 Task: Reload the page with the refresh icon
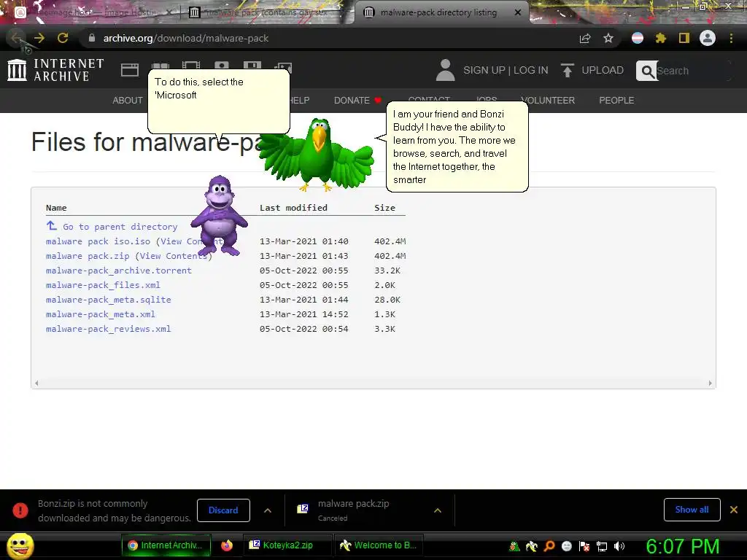pyautogui.click(x=63, y=38)
